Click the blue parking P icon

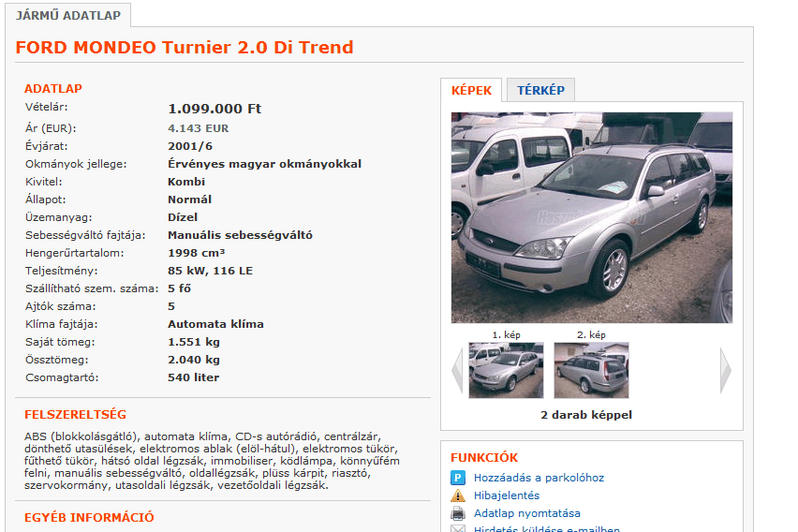point(458,478)
